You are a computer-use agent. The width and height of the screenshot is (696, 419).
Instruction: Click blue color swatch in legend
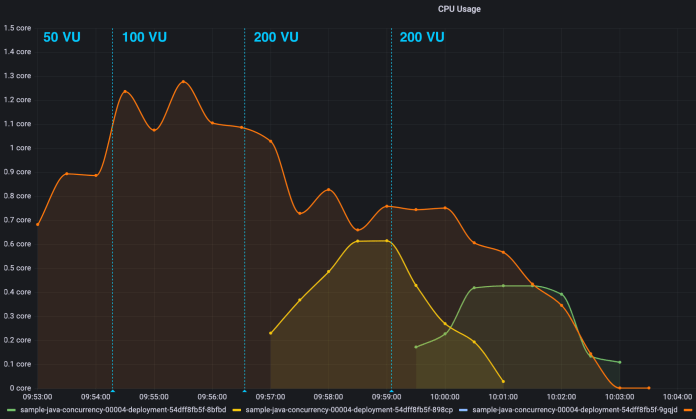point(465,410)
